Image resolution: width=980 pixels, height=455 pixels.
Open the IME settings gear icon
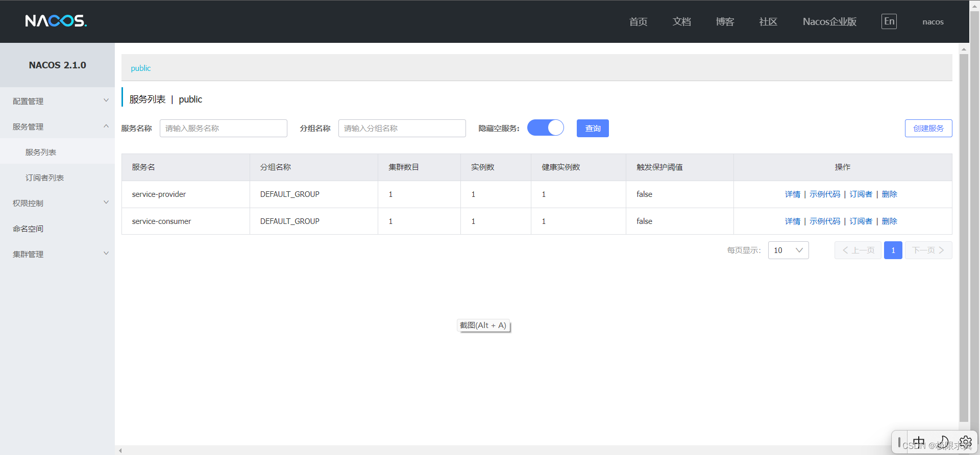tap(965, 442)
